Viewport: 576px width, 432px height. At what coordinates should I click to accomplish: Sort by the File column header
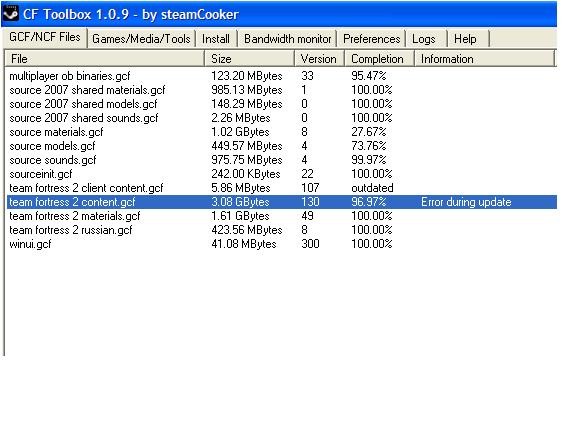(x=104, y=59)
